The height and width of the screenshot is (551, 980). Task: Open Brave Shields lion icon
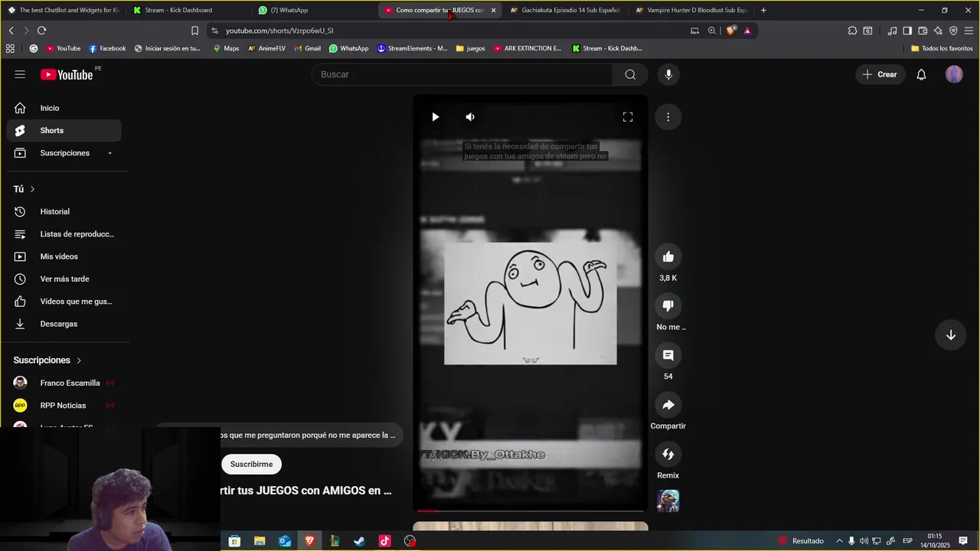click(730, 31)
